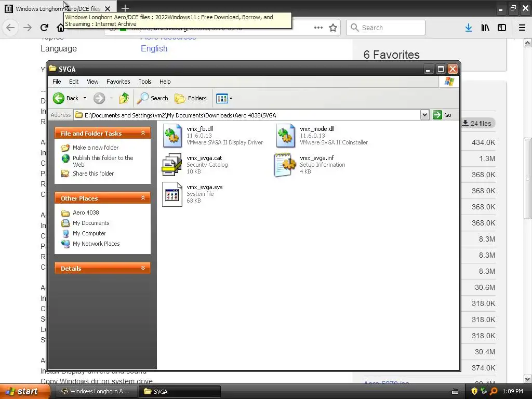Click Share this folder
Screen dimensions: 532x399
(x=93, y=174)
